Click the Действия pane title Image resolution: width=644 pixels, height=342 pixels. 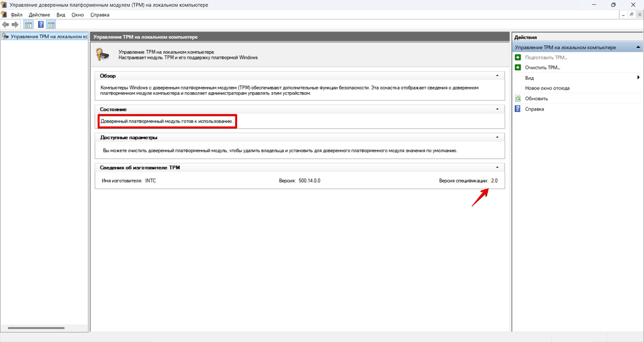tap(525, 37)
